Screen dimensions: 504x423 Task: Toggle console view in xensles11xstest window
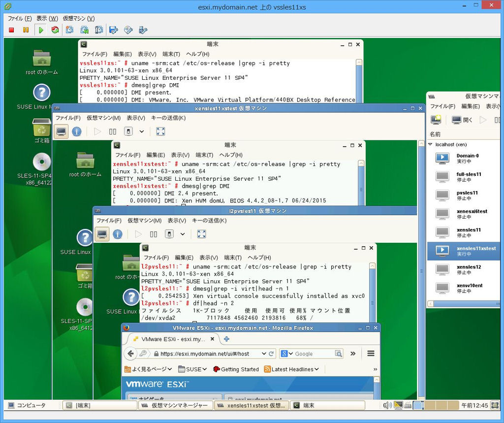tap(61, 131)
